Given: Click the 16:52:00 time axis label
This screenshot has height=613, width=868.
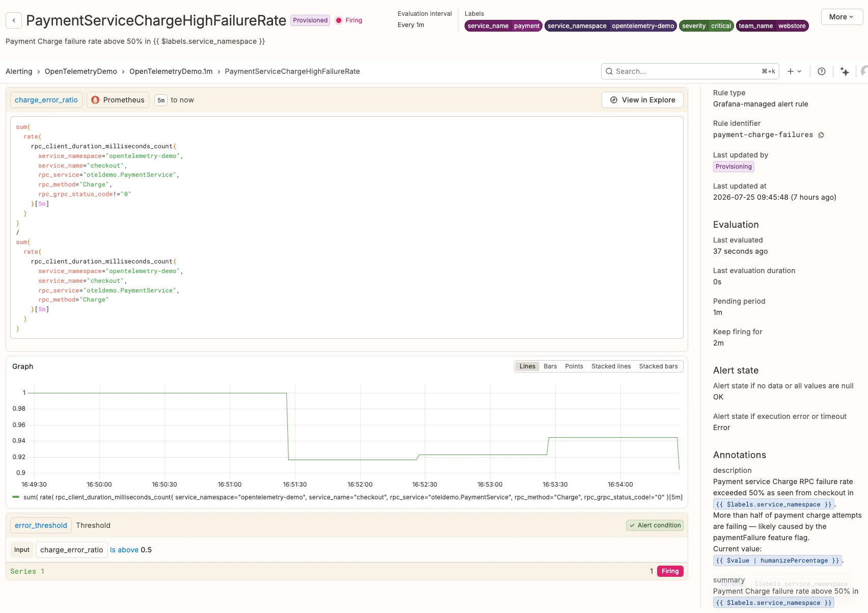Looking at the screenshot, I should coord(360,485).
